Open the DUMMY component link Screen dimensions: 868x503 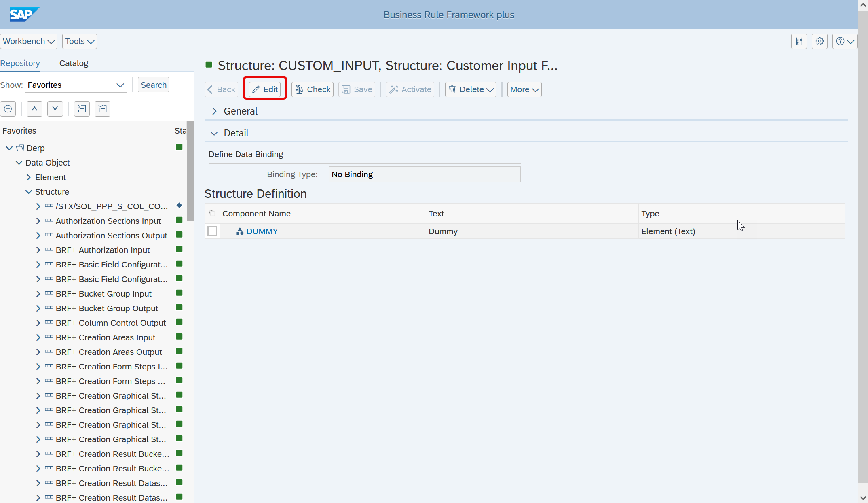tap(262, 231)
